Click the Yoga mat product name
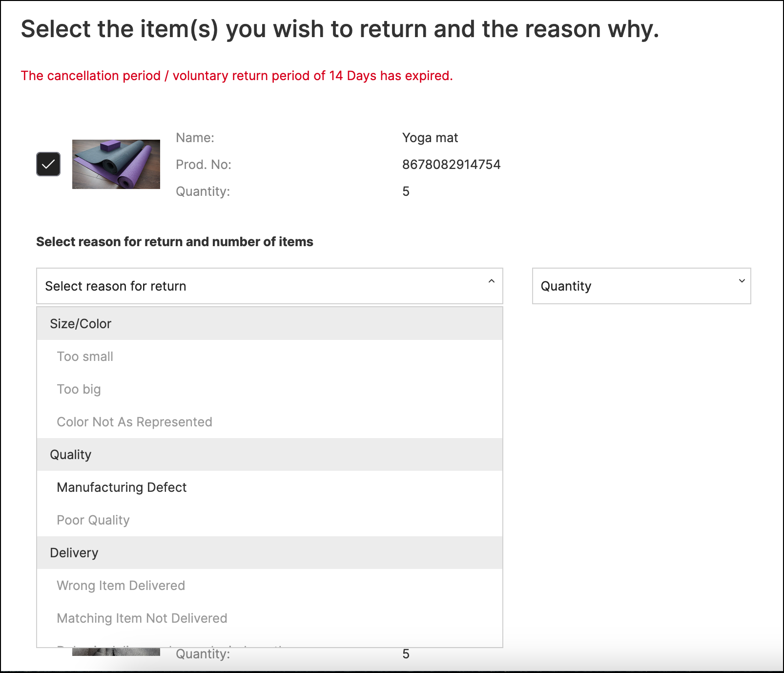Screen dimensions: 784x673 tap(430, 138)
